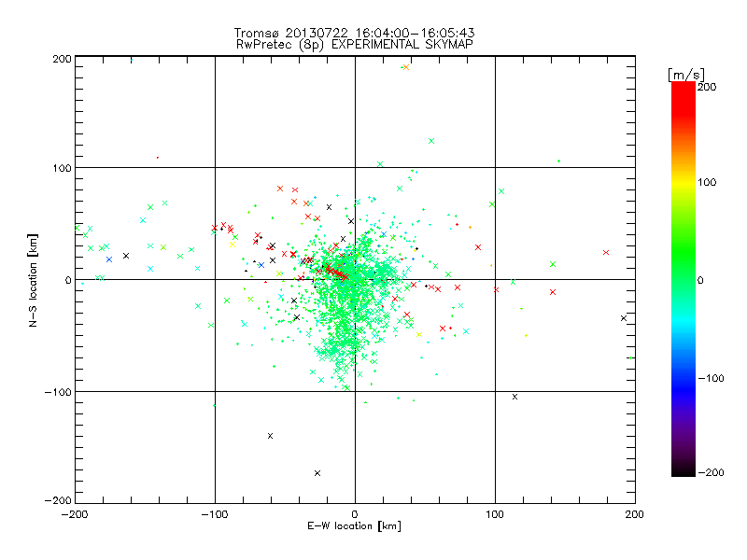Click the 'N-S location [km]' axis label
Screen dimensions: 747x560
(x=33, y=280)
